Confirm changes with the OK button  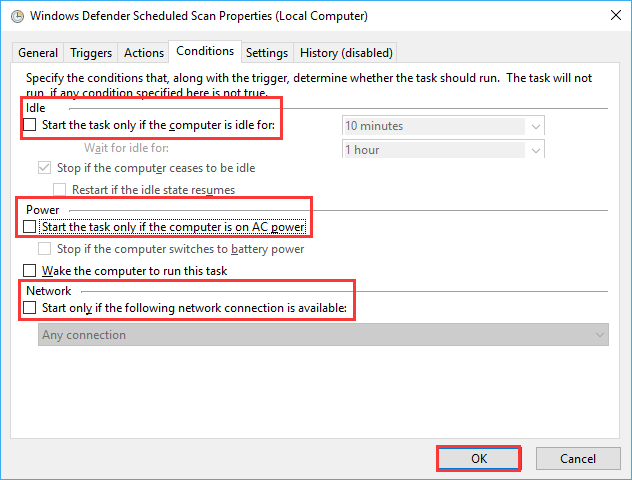[479, 458]
